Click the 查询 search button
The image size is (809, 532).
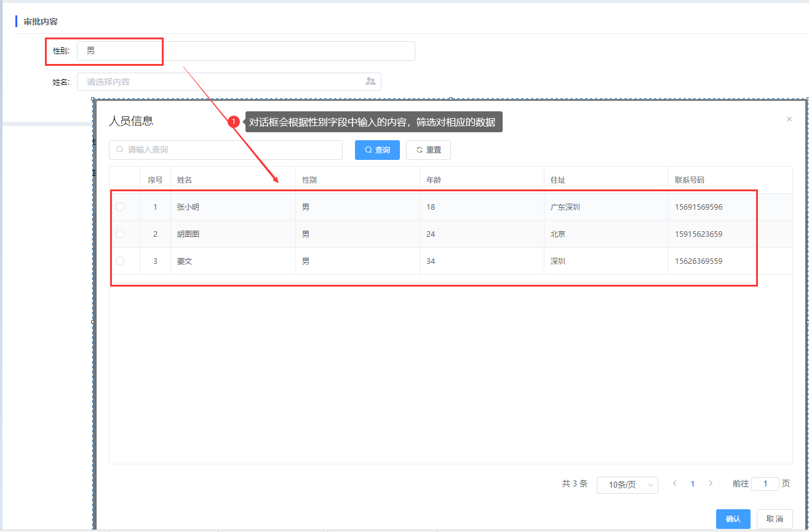[377, 150]
